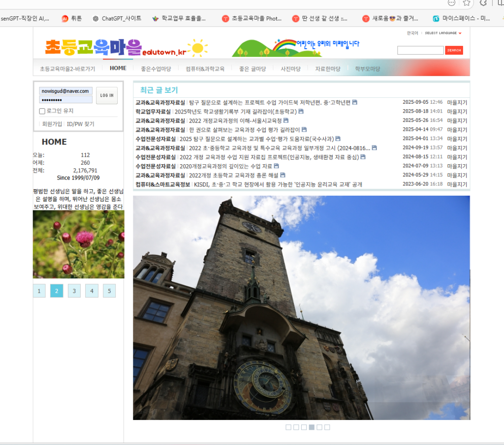
Task: Click the ChatGPT_사이트 bookmark icon
Action: (95, 19)
